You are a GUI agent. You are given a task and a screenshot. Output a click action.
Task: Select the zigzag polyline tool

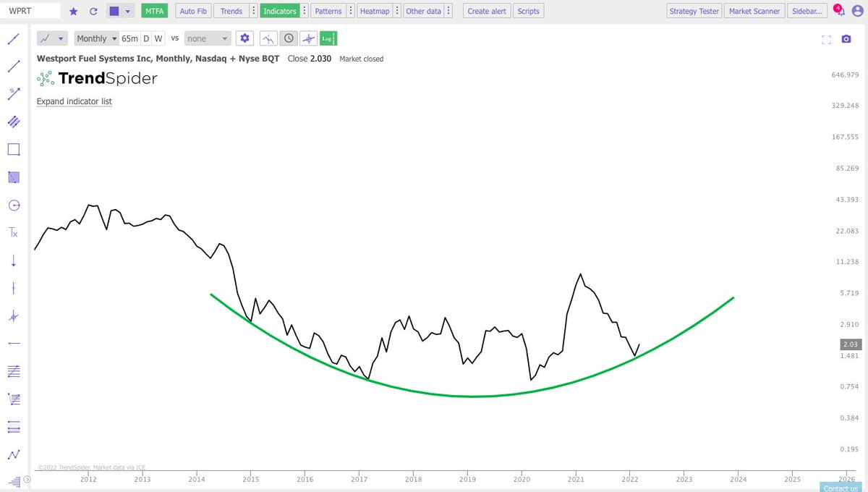13,454
